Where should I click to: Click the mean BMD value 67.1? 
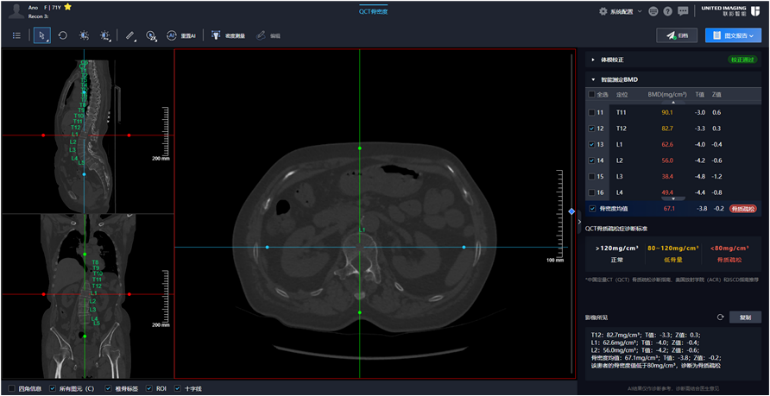point(669,209)
